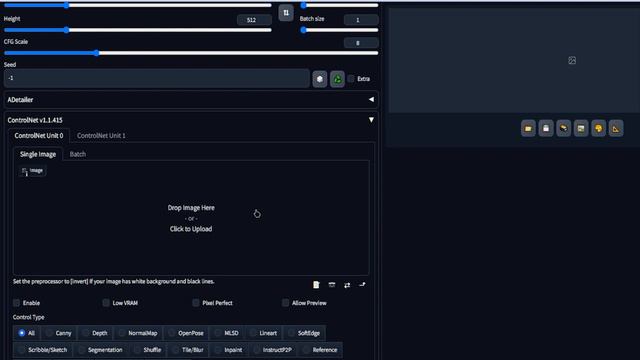Click the Batch size slider handle
Screen dimensions: 640x360
click(x=303, y=30)
